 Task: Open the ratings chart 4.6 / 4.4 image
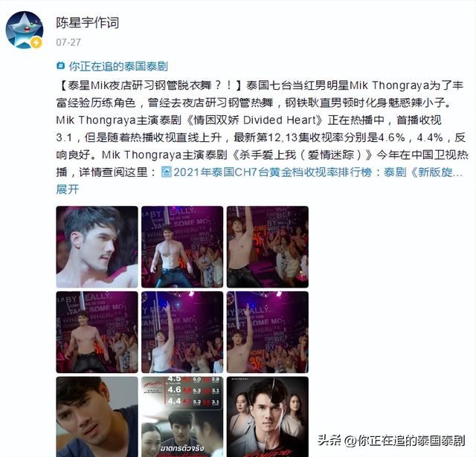[182, 417]
